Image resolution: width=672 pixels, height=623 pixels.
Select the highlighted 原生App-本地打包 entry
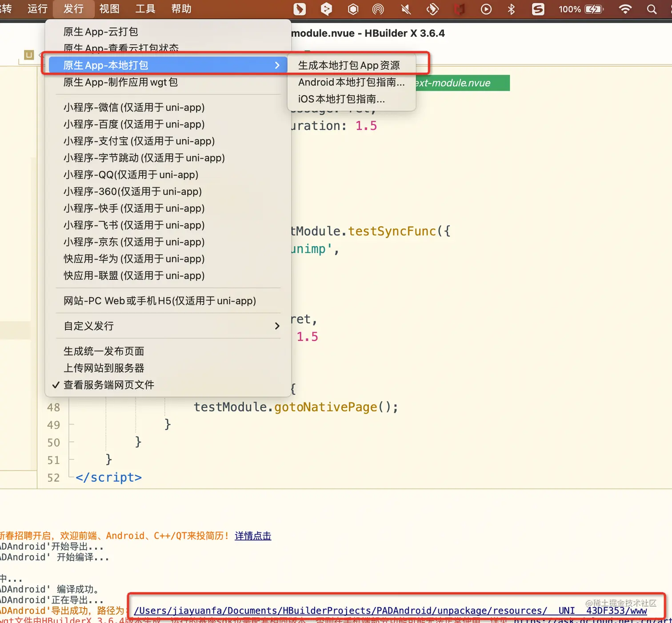(x=168, y=65)
